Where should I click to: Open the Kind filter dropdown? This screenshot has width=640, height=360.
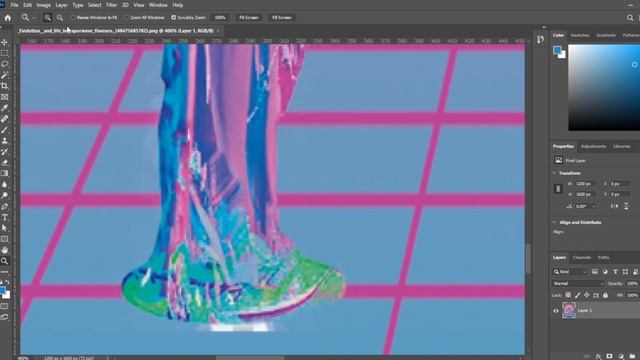pyautogui.click(x=570, y=272)
